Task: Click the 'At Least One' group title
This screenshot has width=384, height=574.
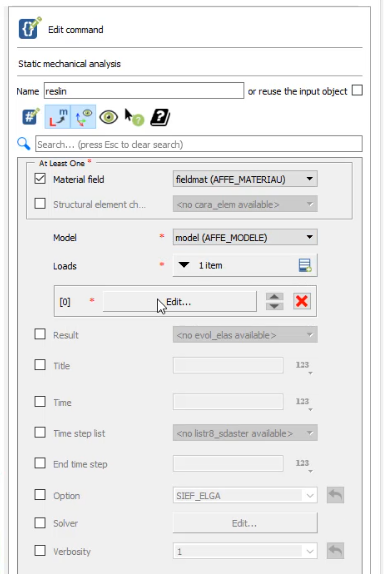Action: [x=62, y=163]
